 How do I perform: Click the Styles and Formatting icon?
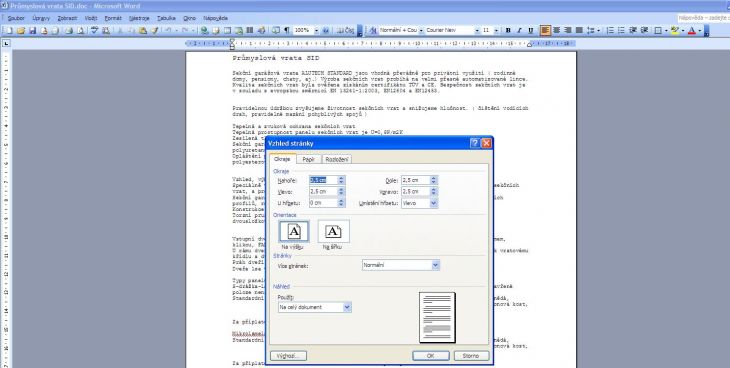click(372, 31)
